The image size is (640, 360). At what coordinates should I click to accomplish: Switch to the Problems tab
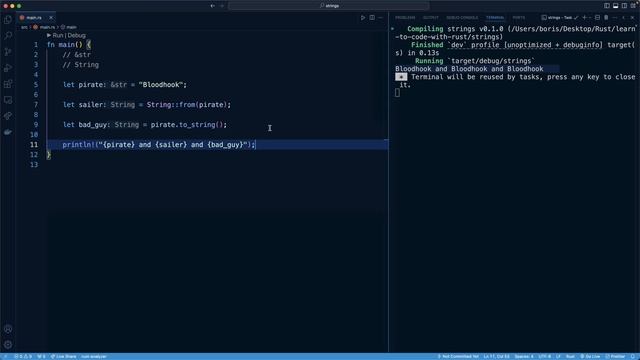(405, 18)
